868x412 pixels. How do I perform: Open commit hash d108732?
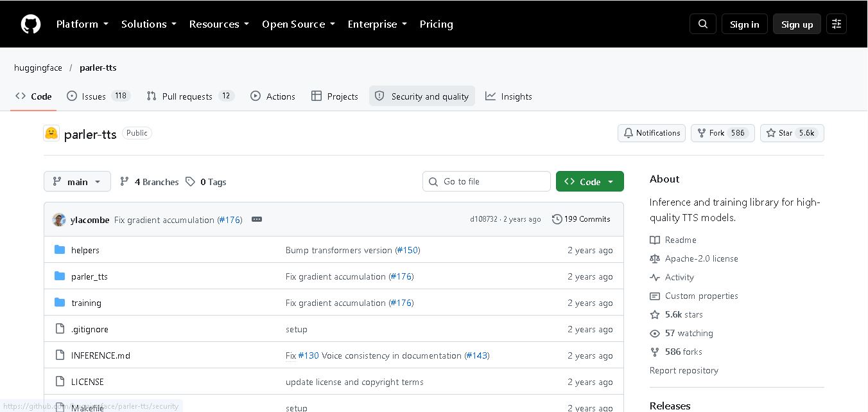pyautogui.click(x=483, y=219)
